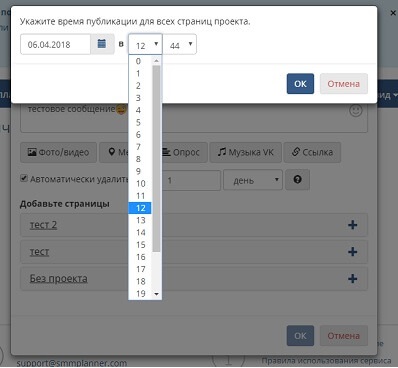Pick hour 15 in the hour list
This screenshot has height=368, width=398.
click(140, 245)
